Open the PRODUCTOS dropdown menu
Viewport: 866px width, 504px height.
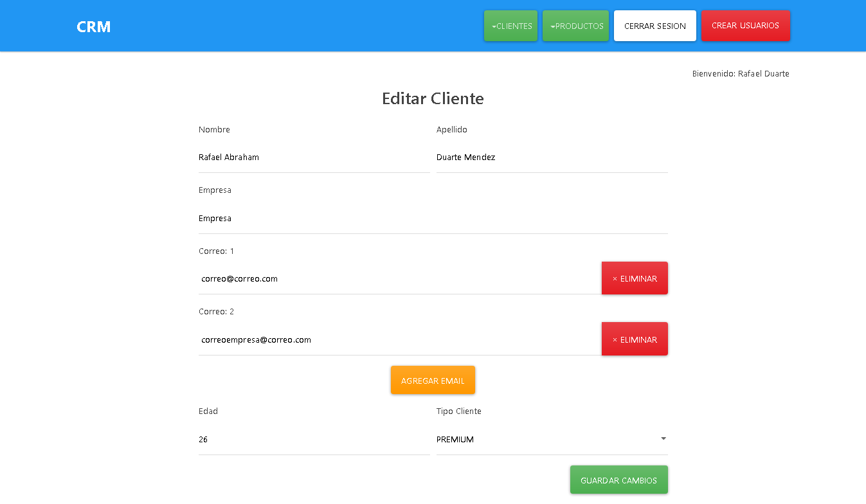click(x=575, y=26)
